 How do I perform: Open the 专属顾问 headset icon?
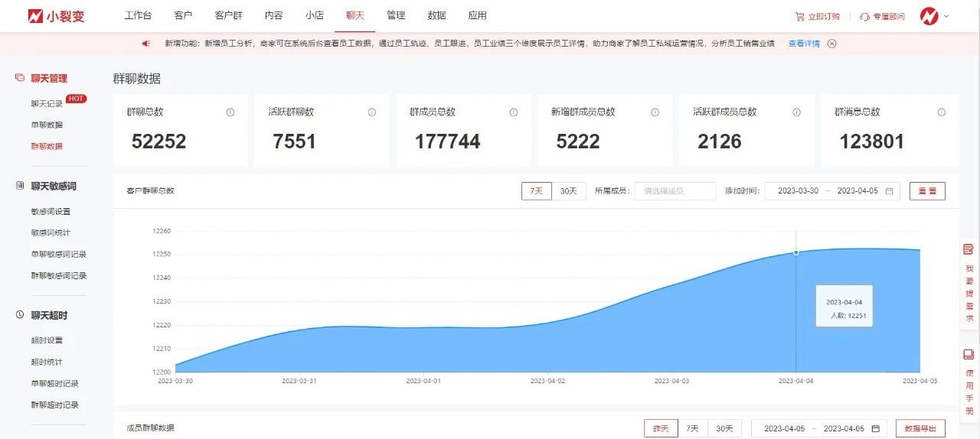point(864,17)
